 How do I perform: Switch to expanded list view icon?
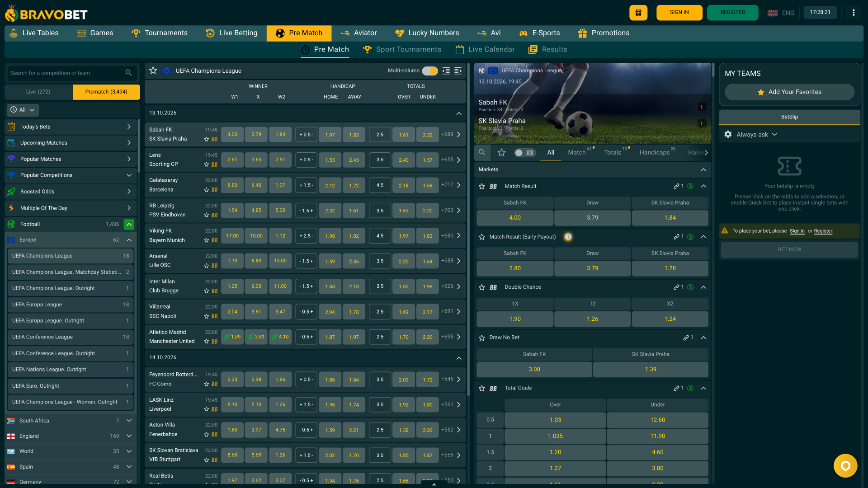pos(458,71)
